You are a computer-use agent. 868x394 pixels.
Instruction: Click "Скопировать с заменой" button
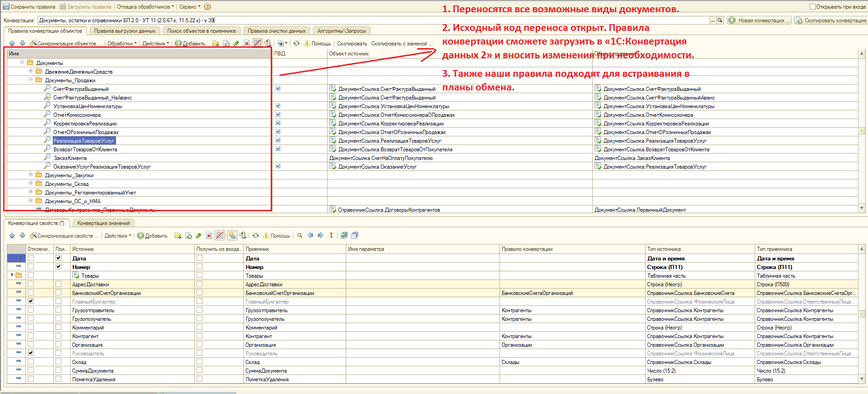click(402, 44)
